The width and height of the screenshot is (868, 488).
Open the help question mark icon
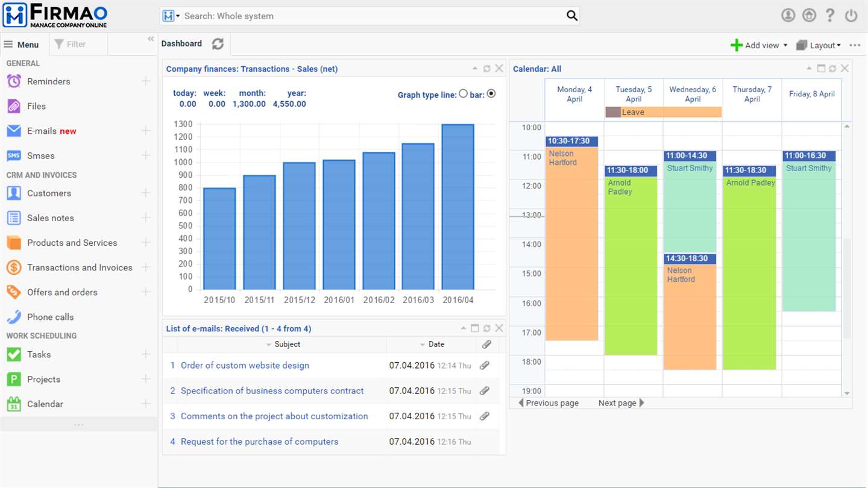(x=830, y=16)
